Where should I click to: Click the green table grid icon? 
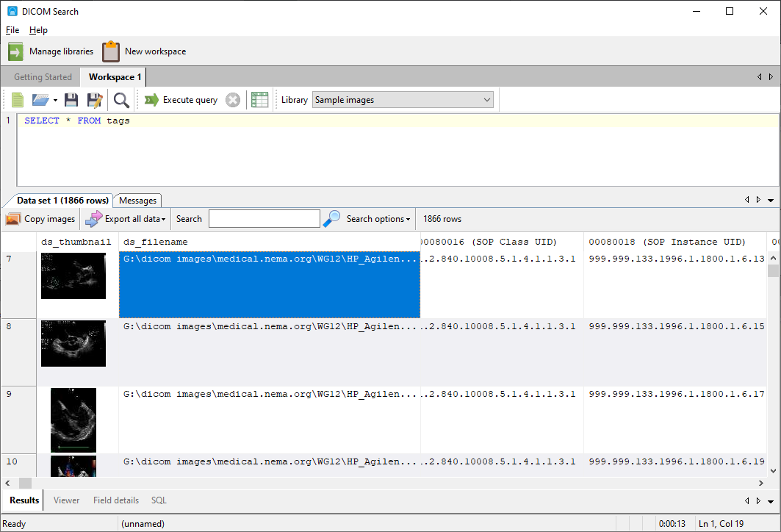[259, 99]
